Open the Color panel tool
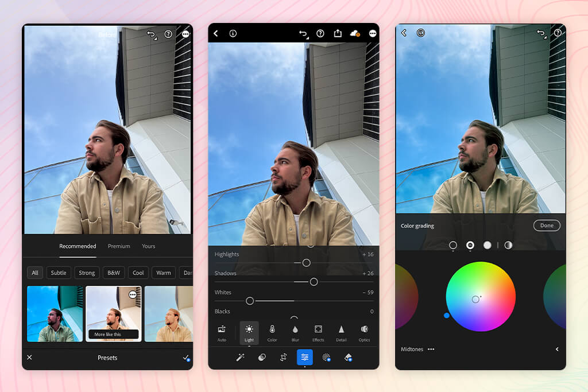The height and width of the screenshot is (392, 588). [272, 333]
